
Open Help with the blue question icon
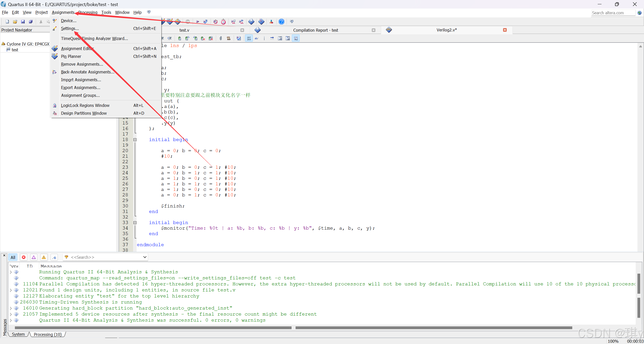[x=281, y=22]
